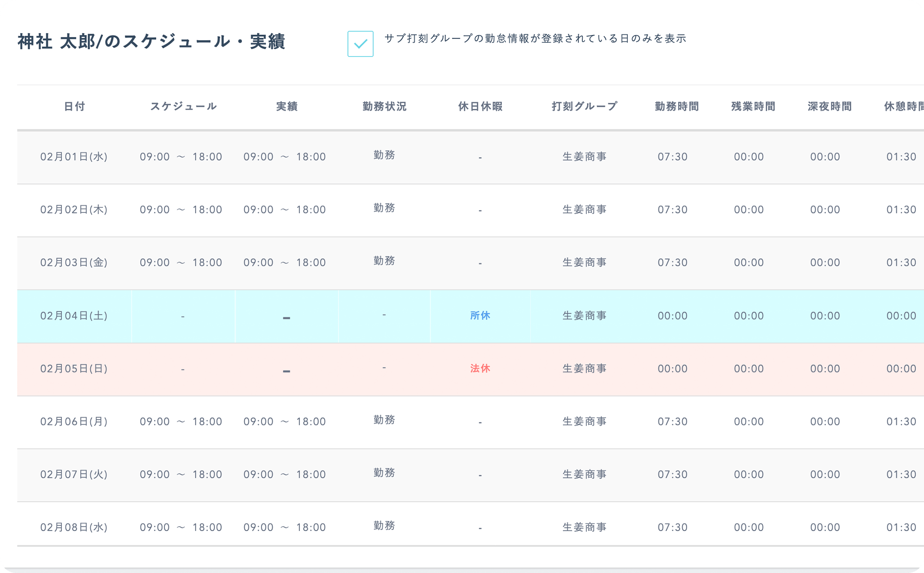Select the 02月06日(月) date cell
Screen dimensions: 924x573
coord(74,421)
